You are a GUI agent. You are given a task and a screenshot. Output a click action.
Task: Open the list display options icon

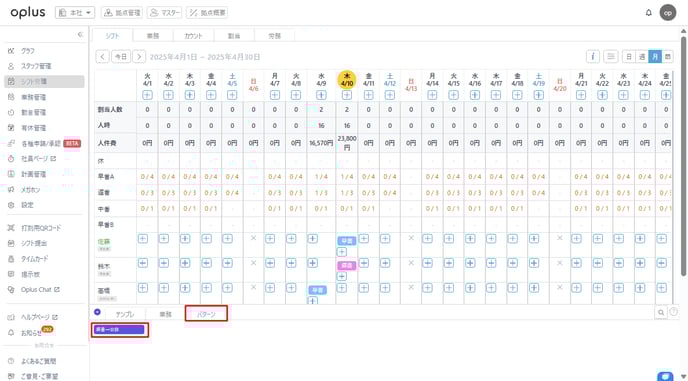point(610,57)
